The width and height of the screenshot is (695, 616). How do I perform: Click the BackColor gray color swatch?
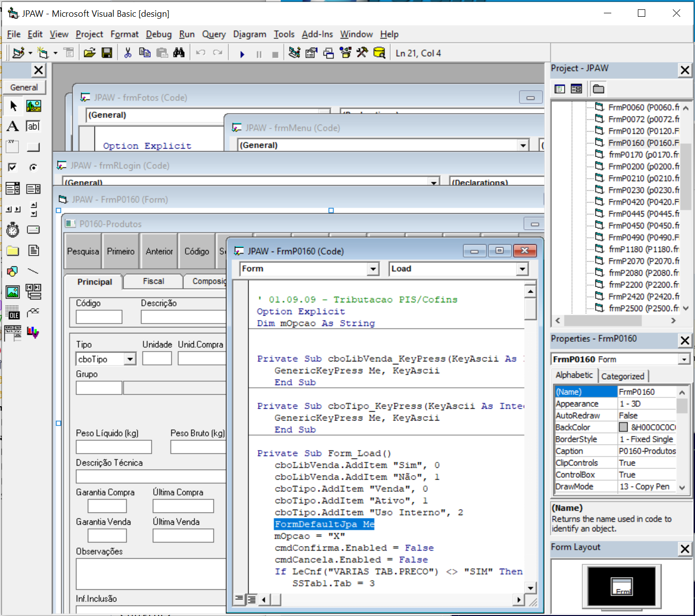624,427
